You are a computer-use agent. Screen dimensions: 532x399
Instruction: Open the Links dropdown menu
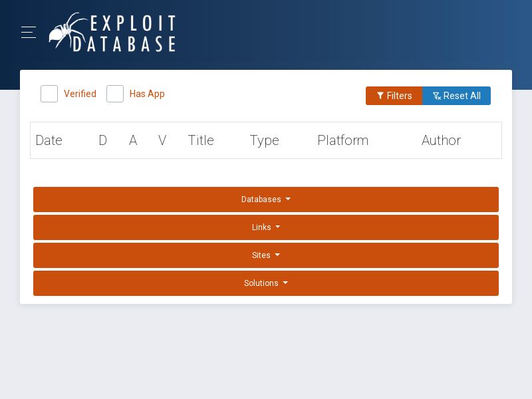point(266,227)
